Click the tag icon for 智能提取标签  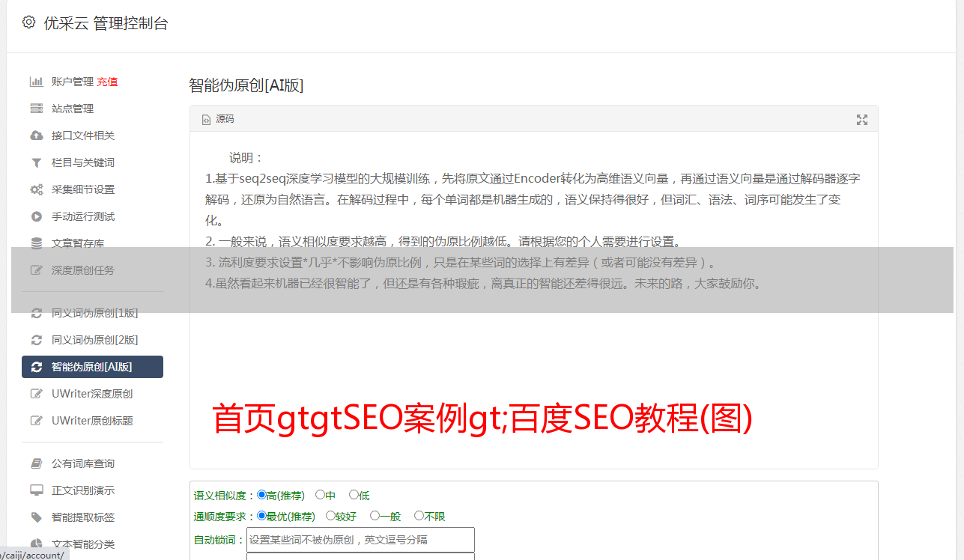36,517
